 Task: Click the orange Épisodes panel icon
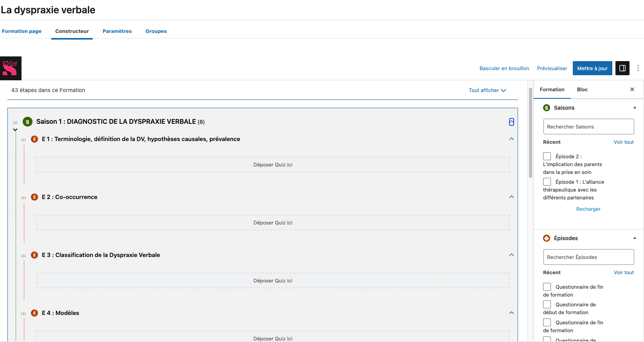(547, 238)
